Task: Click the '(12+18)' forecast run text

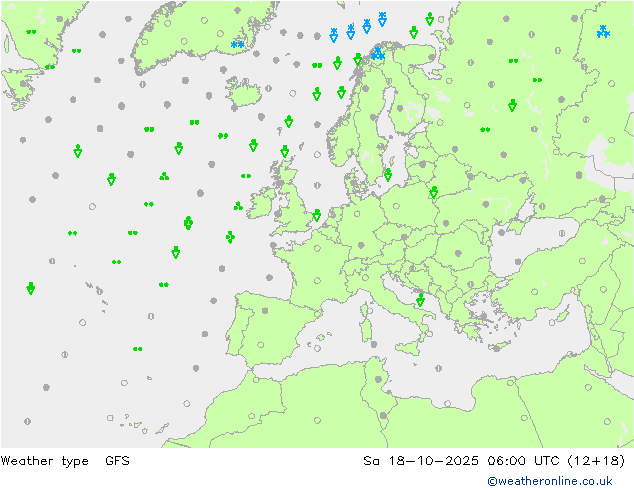Action: pyautogui.click(x=596, y=461)
